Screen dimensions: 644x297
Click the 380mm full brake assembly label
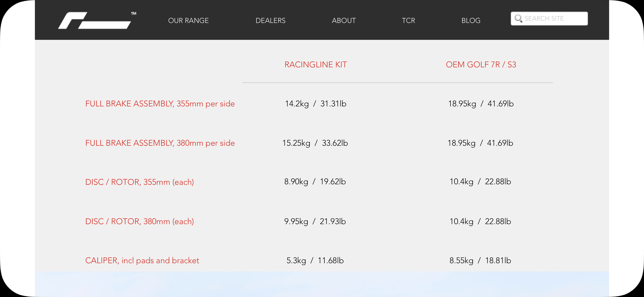[x=160, y=143]
